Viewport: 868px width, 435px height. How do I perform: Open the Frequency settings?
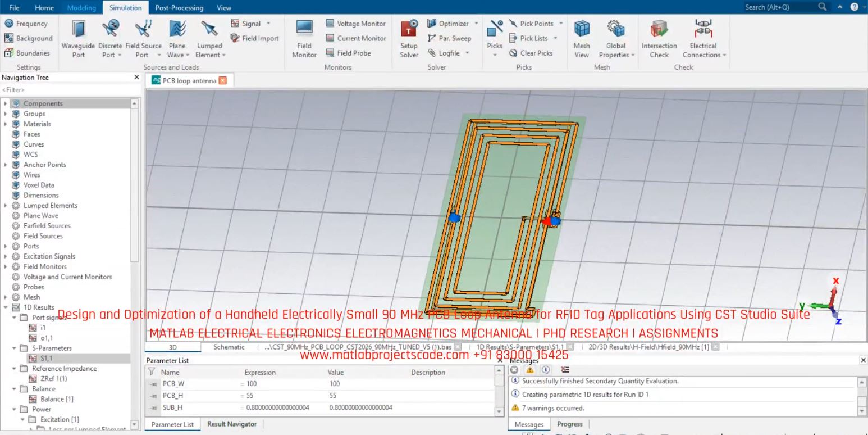click(x=26, y=24)
